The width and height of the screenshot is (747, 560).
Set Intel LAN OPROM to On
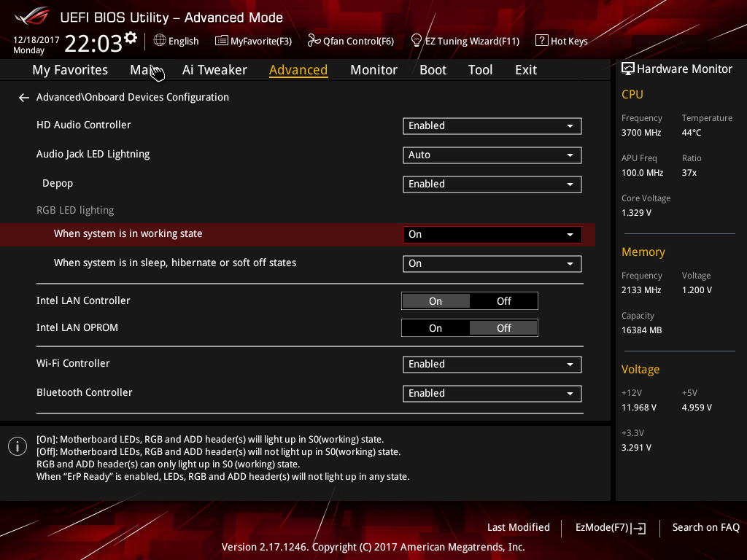pyautogui.click(x=436, y=328)
